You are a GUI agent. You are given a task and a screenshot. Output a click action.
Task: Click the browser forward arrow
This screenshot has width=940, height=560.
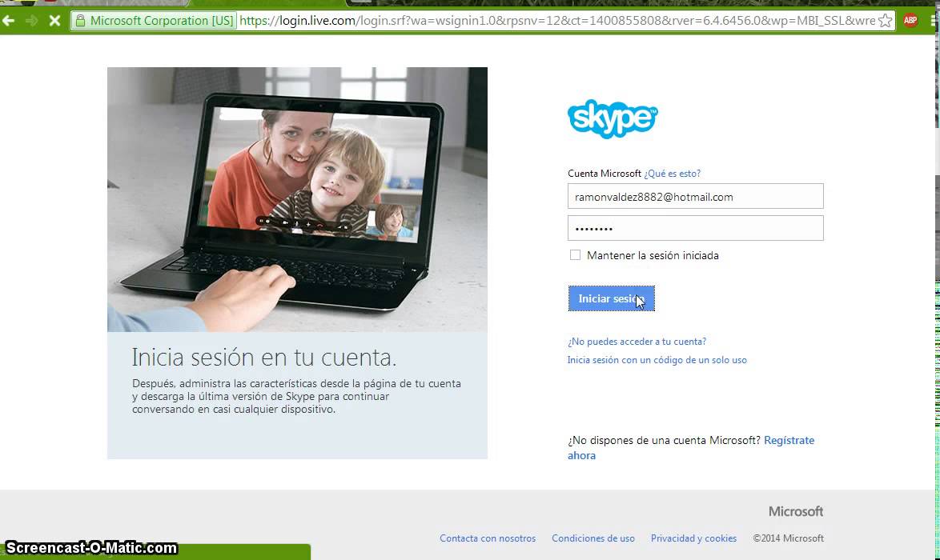click(32, 21)
